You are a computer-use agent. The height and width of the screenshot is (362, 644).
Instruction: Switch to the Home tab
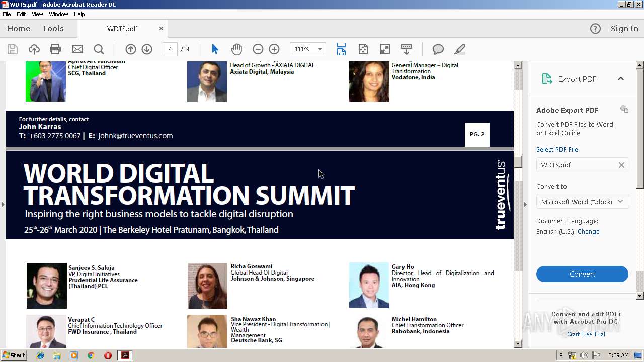coord(19,29)
